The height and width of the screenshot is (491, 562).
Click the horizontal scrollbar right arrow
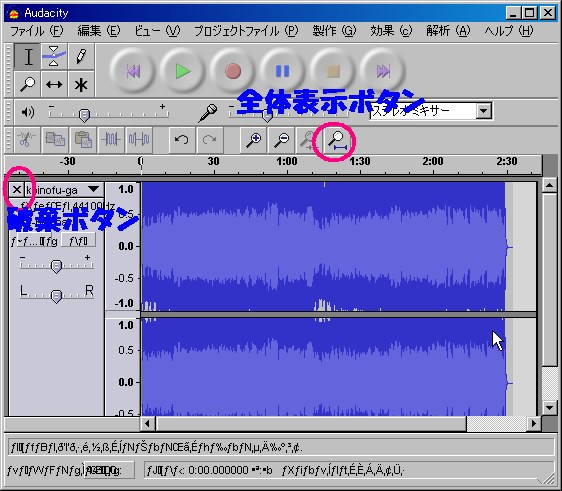click(x=534, y=424)
